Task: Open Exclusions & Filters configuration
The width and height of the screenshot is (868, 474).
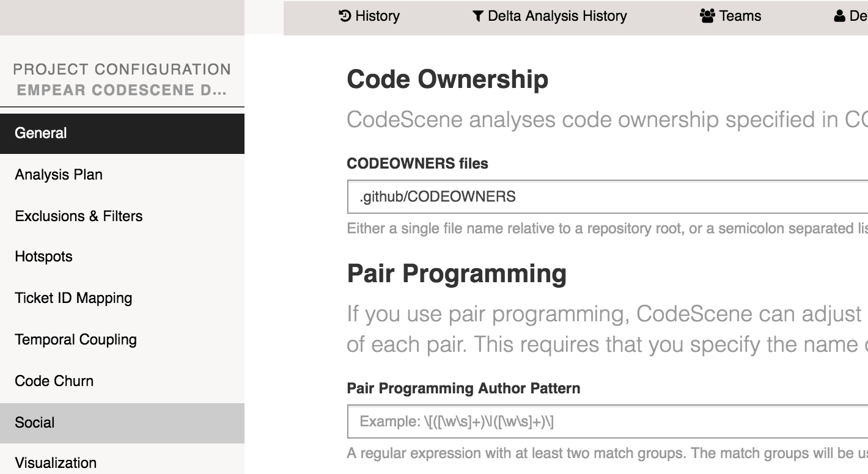Action: tap(79, 216)
